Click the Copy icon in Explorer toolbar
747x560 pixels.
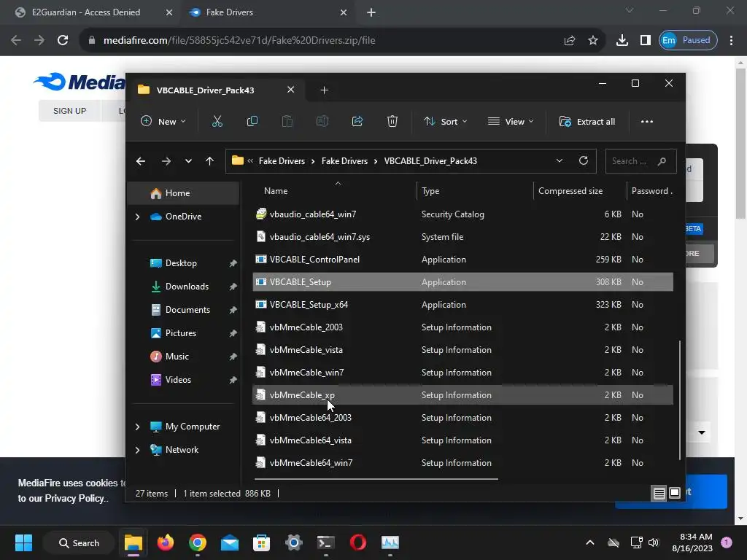[x=252, y=122]
